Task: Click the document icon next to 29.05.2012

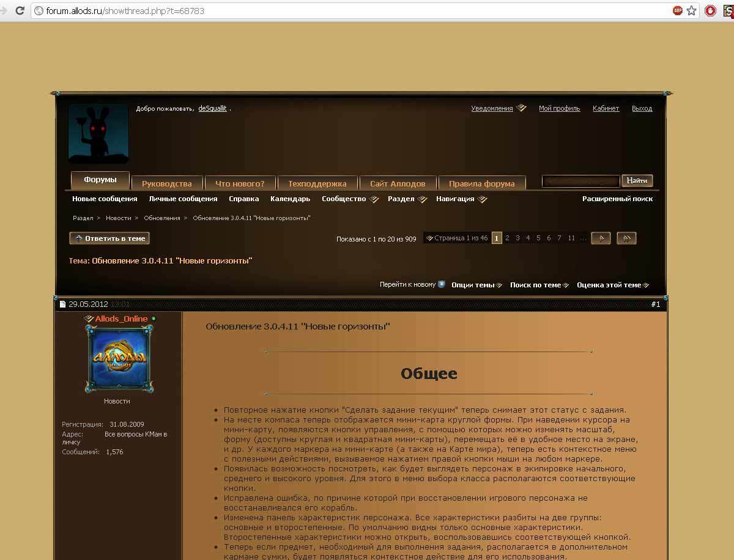Action: [x=62, y=304]
